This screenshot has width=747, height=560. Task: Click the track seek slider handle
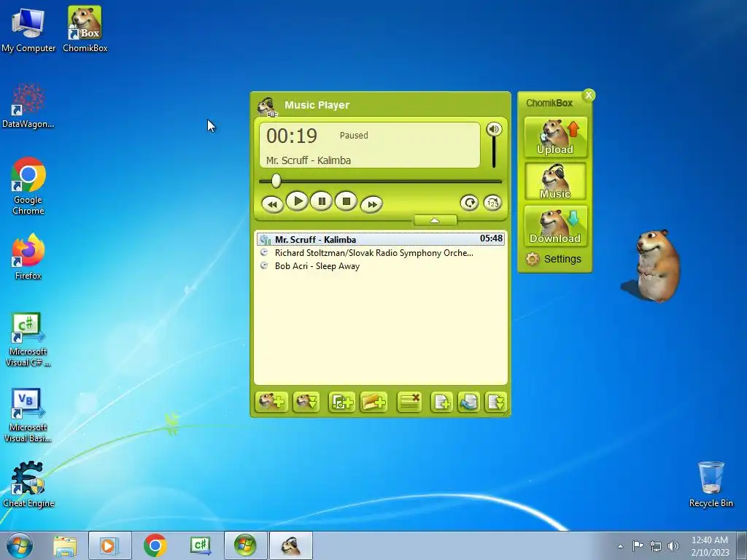click(276, 181)
